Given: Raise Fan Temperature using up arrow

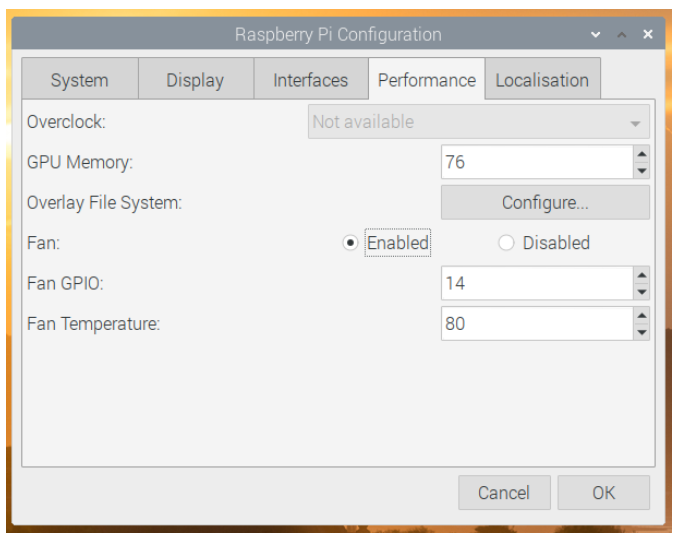Looking at the screenshot, I should click(x=641, y=315).
